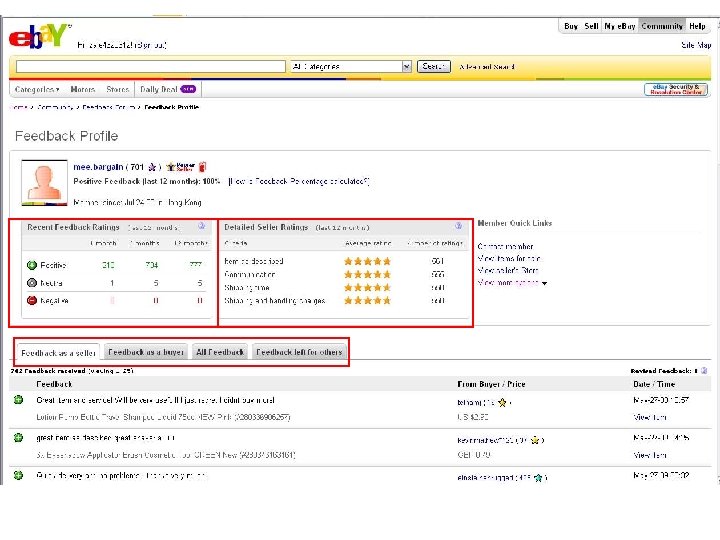Open the Contact member quick link
The width and height of the screenshot is (720, 540).
(x=505, y=247)
